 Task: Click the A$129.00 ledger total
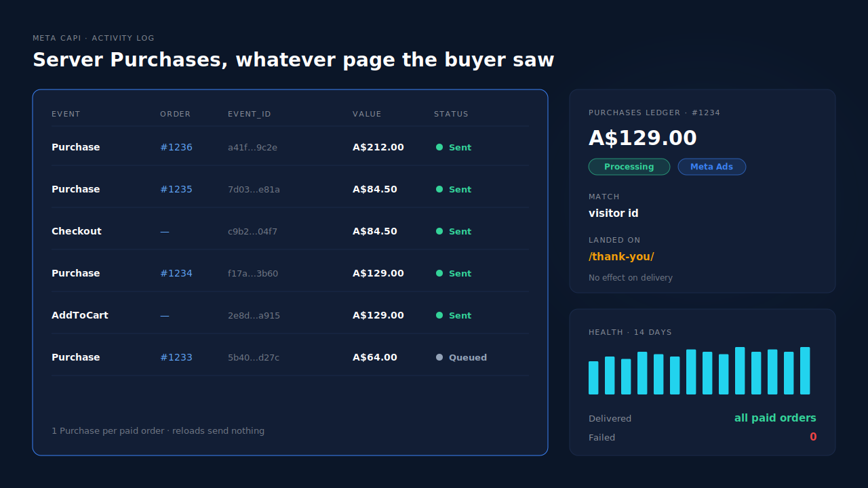[643, 138]
